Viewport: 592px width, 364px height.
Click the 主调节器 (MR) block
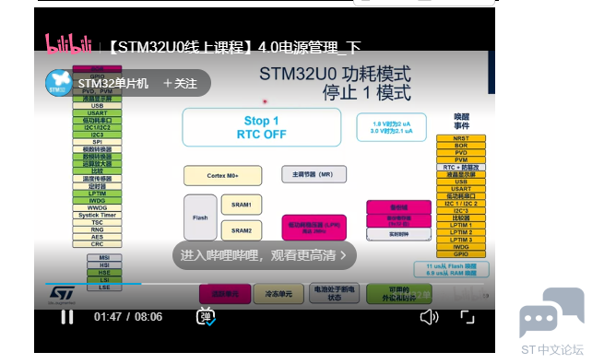tap(314, 174)
